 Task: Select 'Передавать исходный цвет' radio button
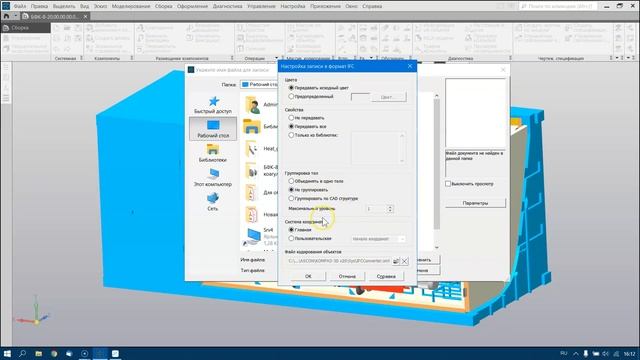click(291, 88)
